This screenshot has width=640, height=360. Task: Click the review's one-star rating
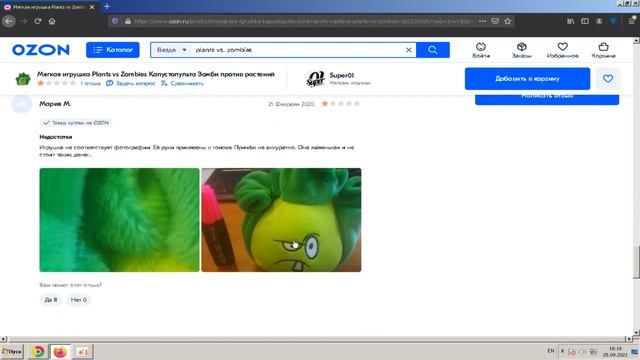(340, 104)
